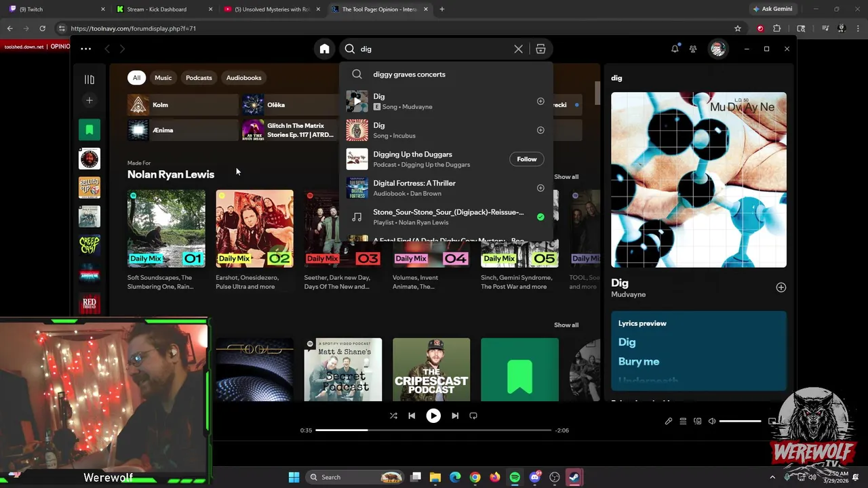Open Olēka shortcut tile

pos(290,105)
